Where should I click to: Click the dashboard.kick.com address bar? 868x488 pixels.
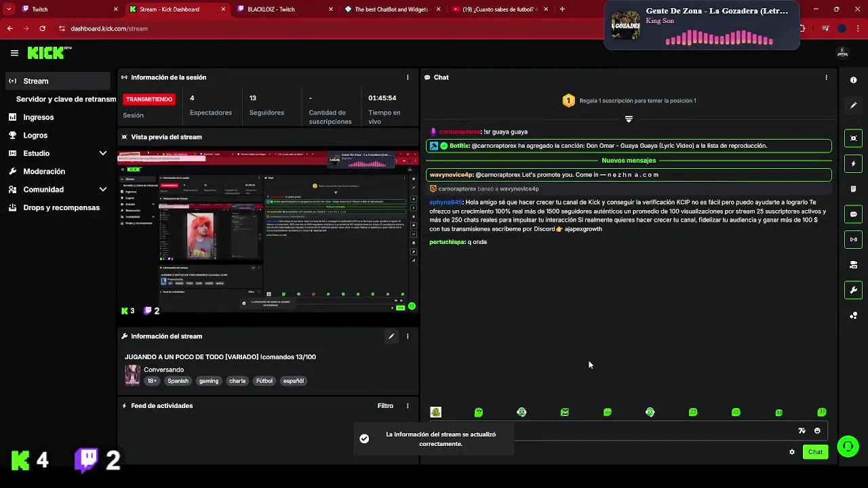(108, 28)
